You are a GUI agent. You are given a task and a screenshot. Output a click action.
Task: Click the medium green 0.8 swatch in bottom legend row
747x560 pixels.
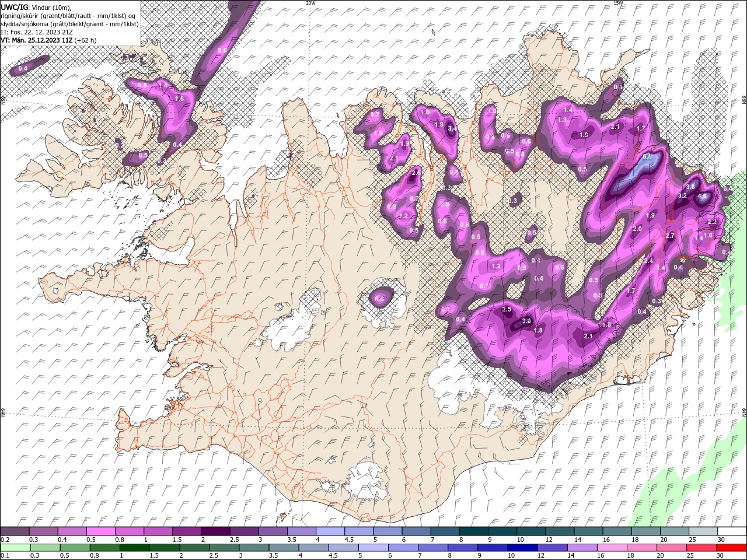pyautogui.click(x=104, y=547)
